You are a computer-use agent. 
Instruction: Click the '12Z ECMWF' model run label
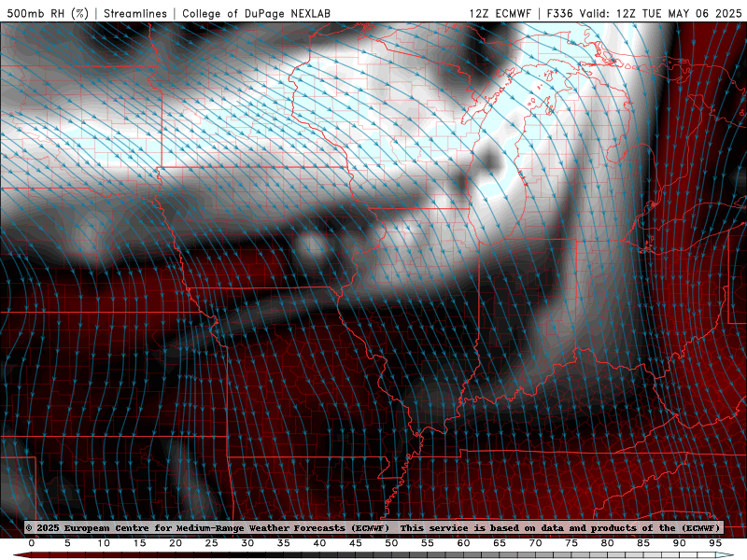(500, 13)
